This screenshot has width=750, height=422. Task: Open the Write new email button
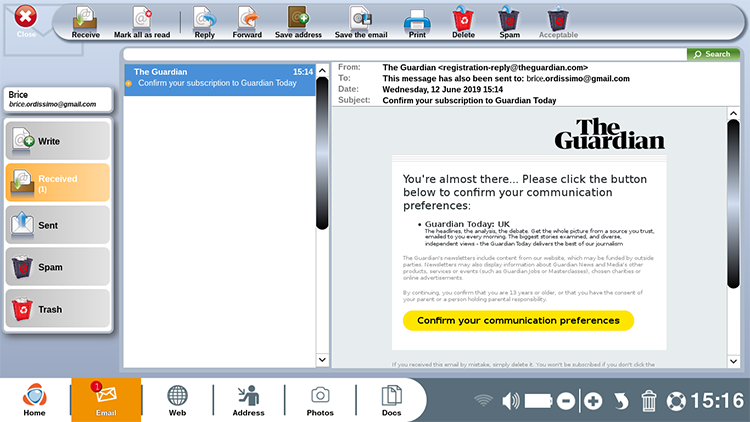coord(57,141)
